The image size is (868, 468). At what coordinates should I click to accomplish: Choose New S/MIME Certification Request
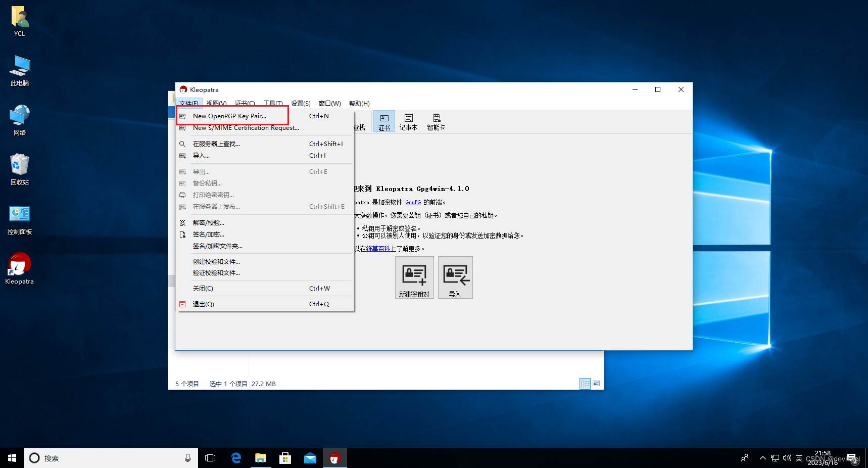(x=265, y=128)
